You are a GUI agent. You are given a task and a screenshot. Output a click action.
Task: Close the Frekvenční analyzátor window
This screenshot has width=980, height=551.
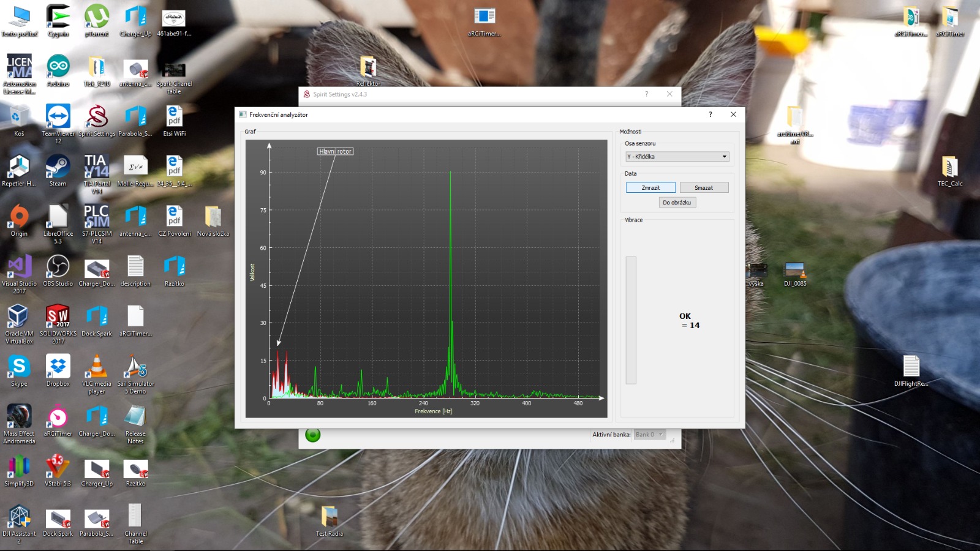(x=733, y=114)
